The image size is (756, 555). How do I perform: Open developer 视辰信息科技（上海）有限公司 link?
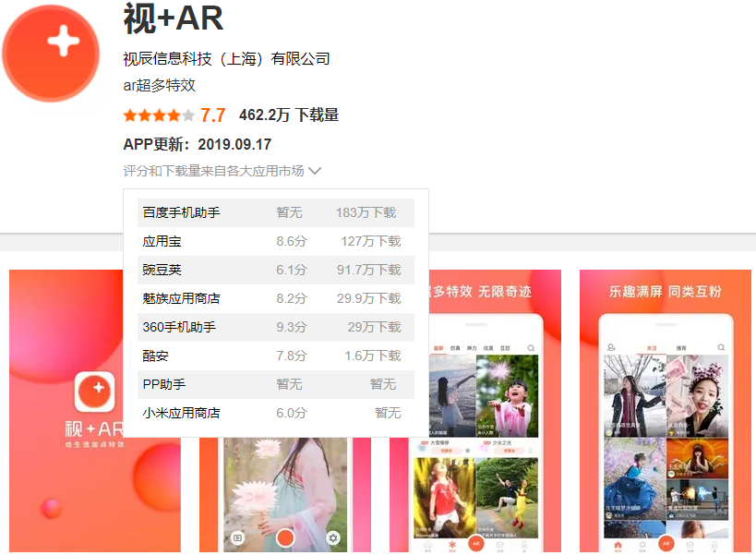226,59
